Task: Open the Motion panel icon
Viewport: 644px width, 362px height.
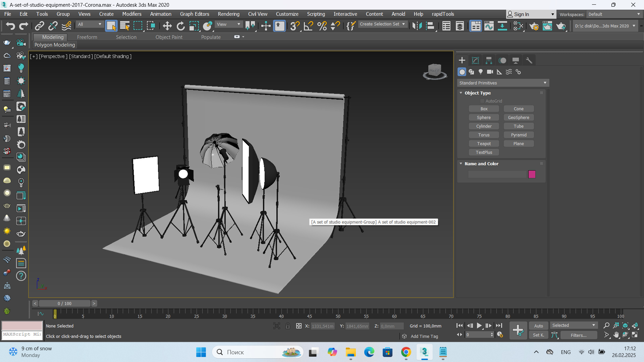Action: [502, 60]
